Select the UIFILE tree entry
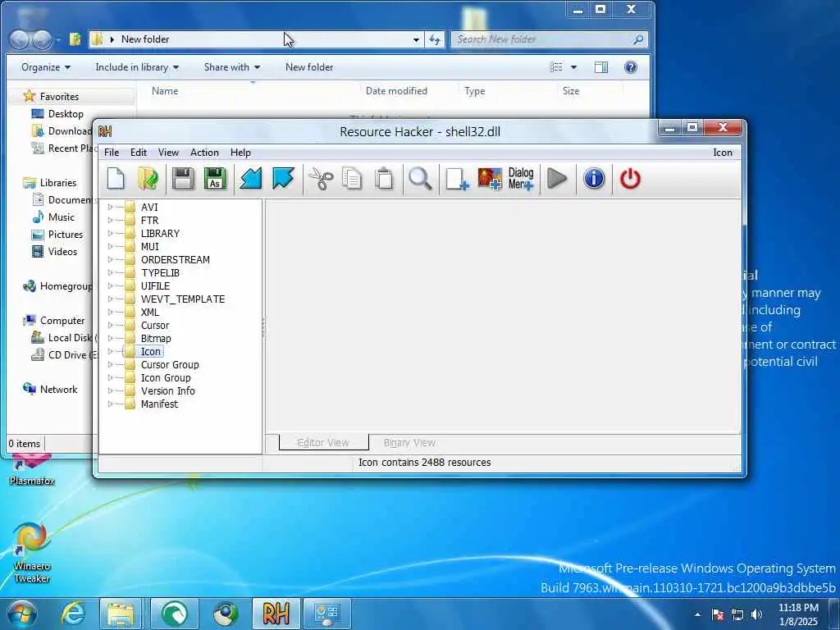This screenshot has height=630, width=840. (x=155, y=285)
